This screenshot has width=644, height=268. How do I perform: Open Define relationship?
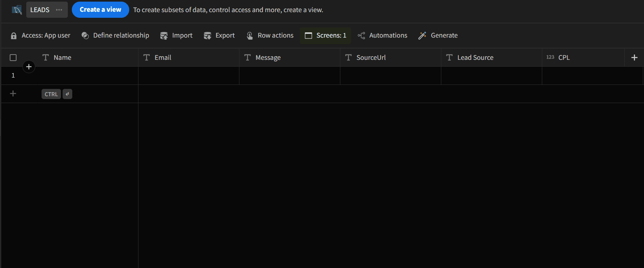115,36
